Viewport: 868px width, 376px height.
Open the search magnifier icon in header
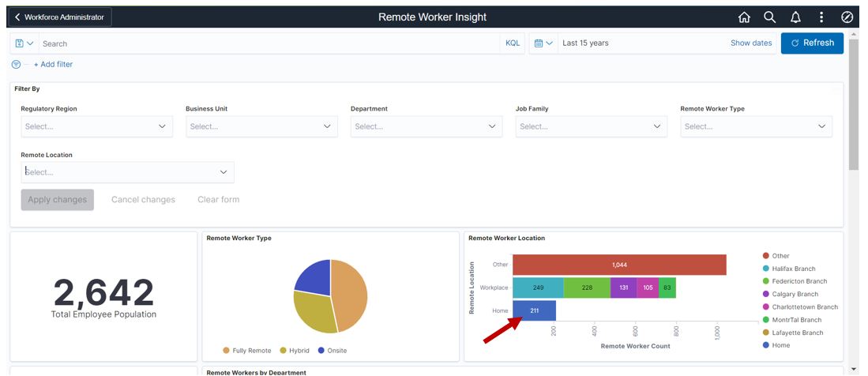pyautogui.click(x=769, y=17)
